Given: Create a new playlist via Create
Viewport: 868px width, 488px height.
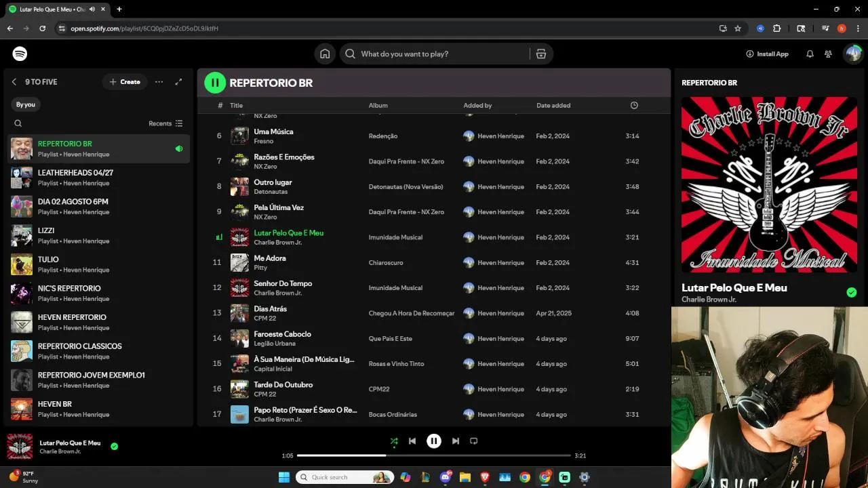Looking at the screenshot, I should pos(125,82).
